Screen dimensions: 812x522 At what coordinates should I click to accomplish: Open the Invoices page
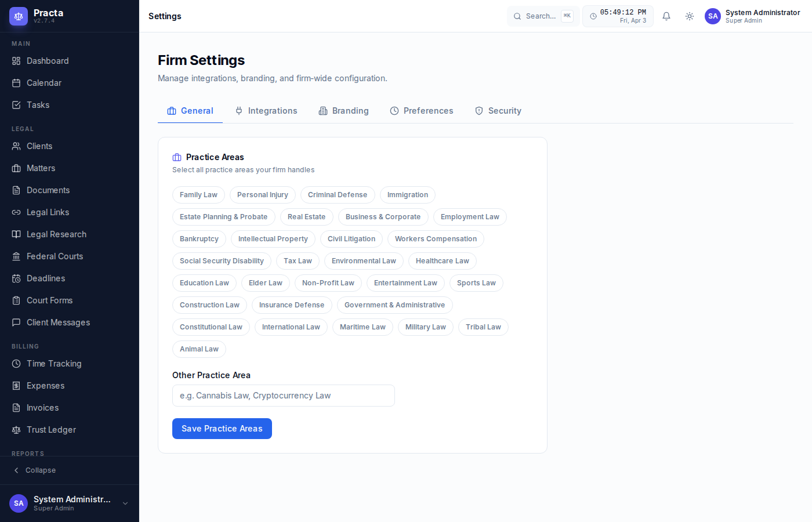pyautogui.click(x=70, y=408)
